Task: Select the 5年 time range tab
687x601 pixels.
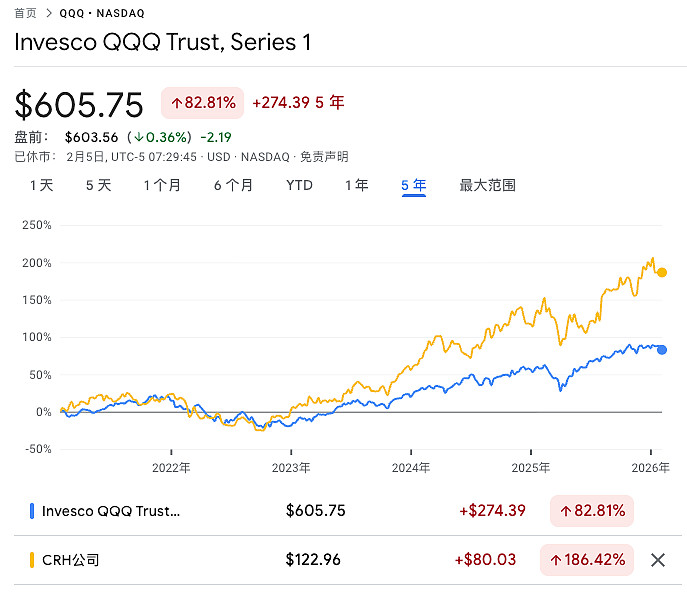Action: point(413,185)
